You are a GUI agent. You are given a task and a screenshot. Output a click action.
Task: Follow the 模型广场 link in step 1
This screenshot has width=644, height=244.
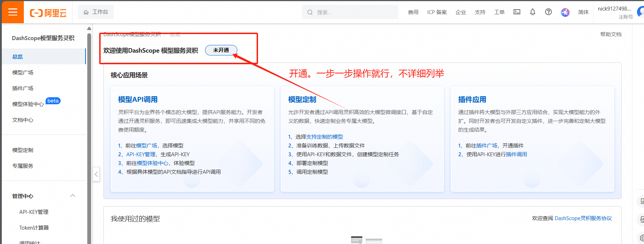(147, 145)
